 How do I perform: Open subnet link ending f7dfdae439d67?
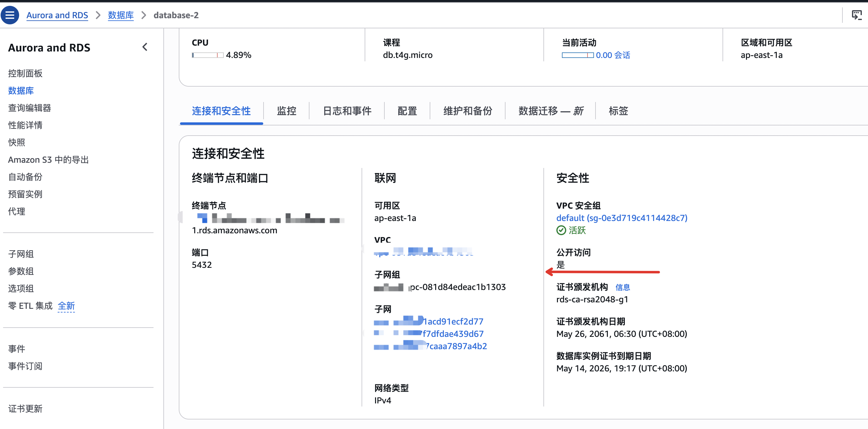pyautogui.click(x=429, y=334)
